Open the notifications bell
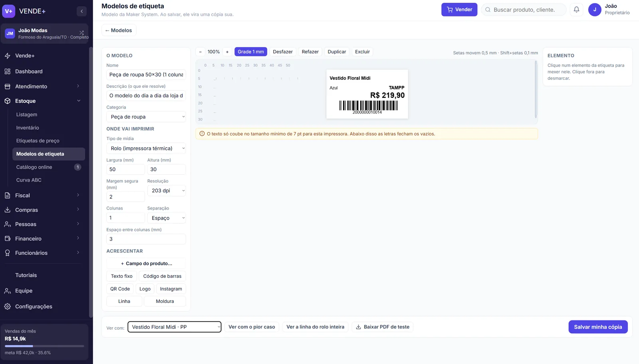639x364 pixels. click(x=576, y=10)
